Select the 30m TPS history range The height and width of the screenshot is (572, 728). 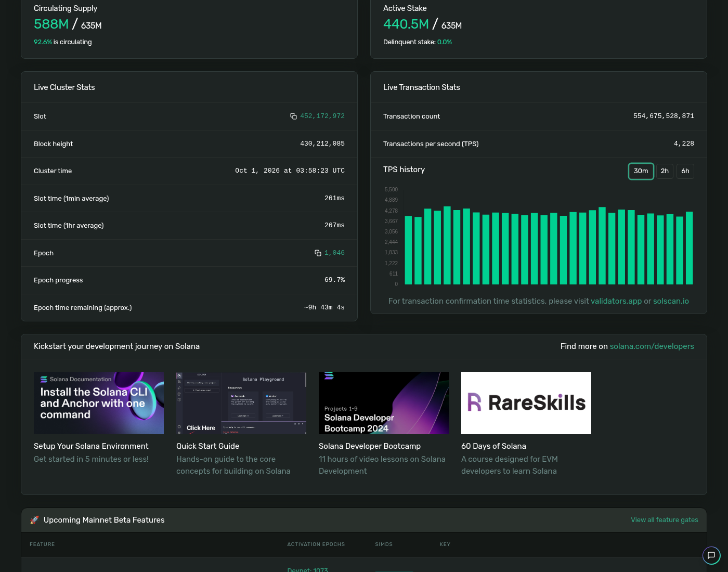tap(641, 171)
